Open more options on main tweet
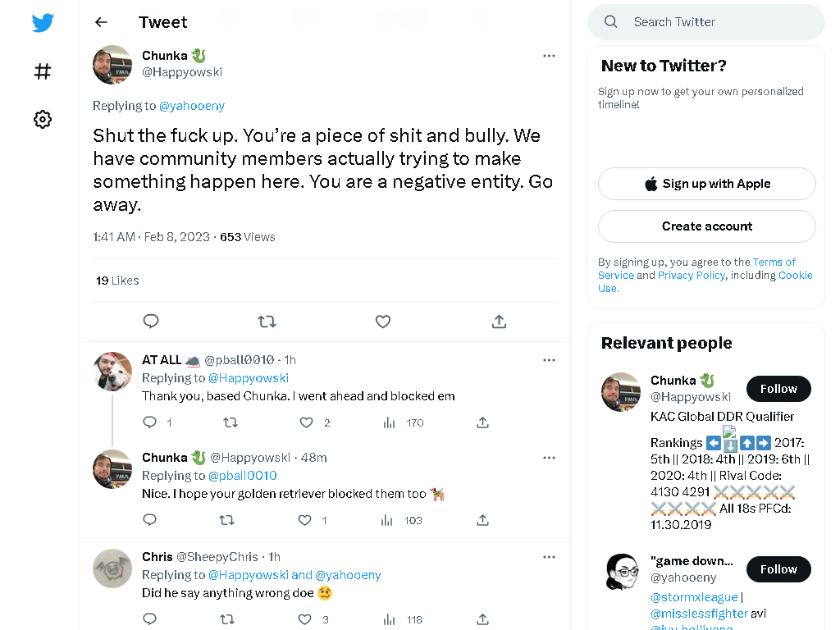Viewport: 840px width, 630px height. pyautogui.click(x=549, y=56)
